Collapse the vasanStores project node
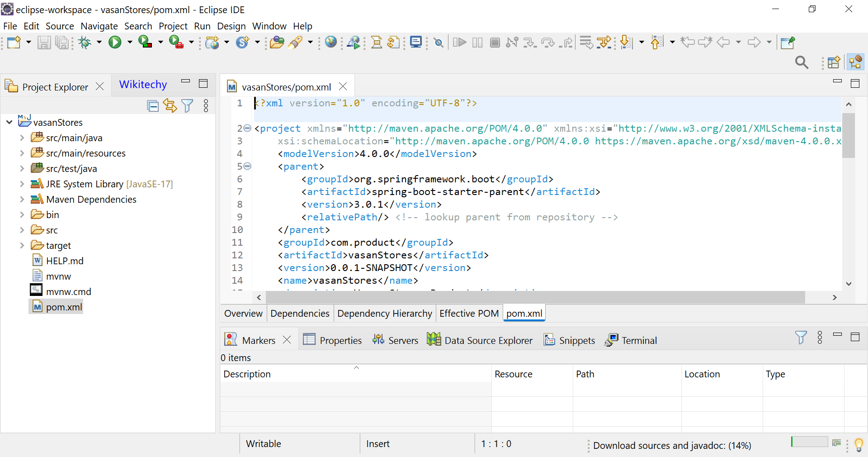The width and height of the screenshot is (868, 457). tap(9, 122)
